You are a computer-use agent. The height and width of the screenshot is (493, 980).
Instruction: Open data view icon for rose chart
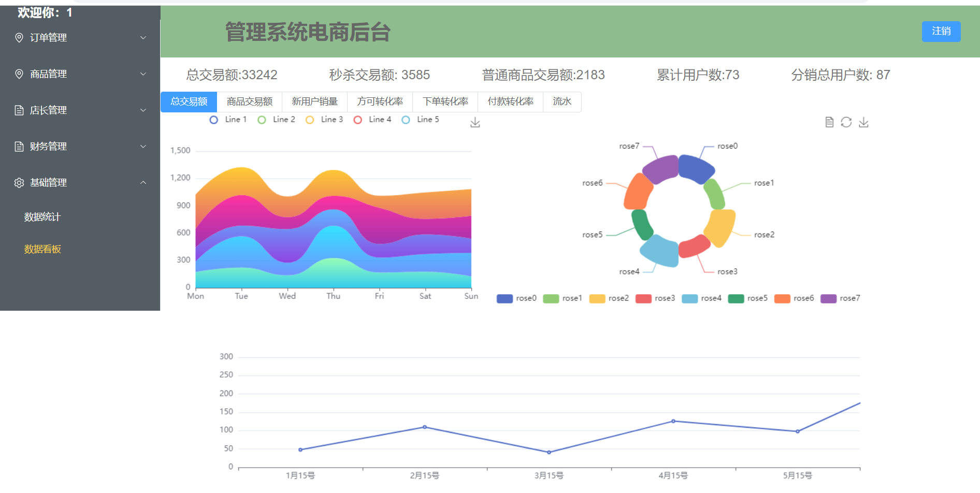click(x=829, y=122)
